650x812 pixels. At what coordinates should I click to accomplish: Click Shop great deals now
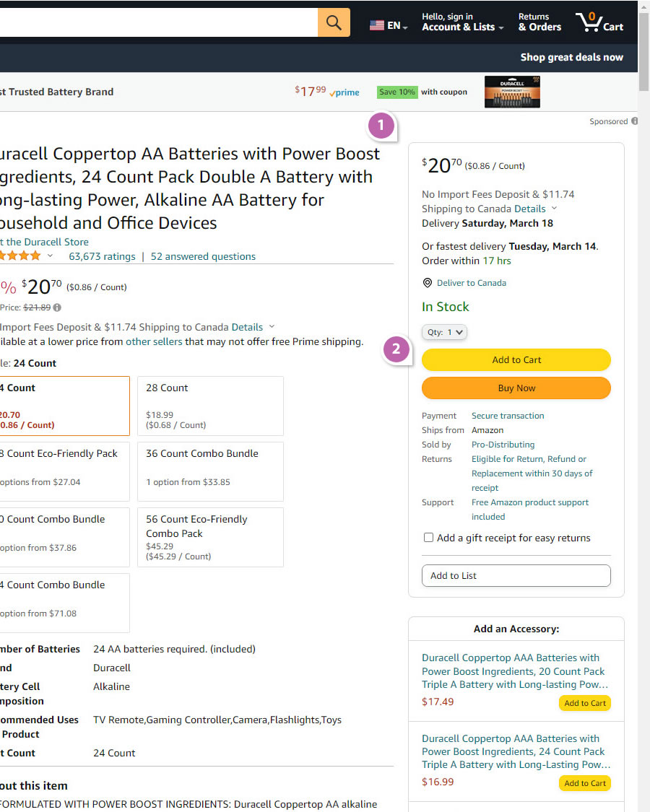point(571,58)
